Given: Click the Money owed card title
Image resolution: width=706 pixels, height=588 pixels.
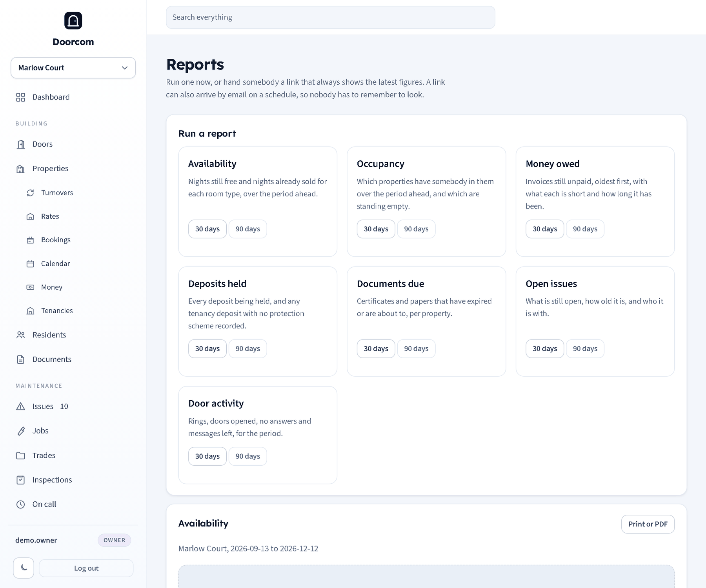Looking at the screenshot, I should [x=552, y=164].
